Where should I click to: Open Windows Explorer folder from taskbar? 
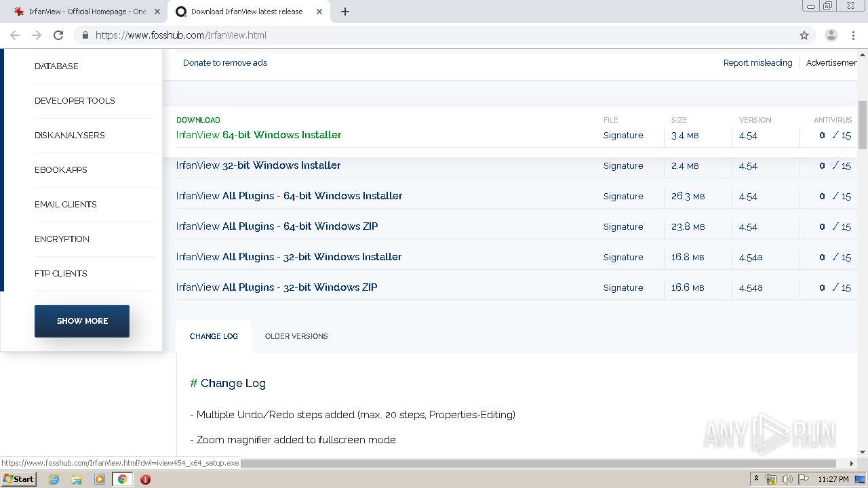(x=77, y=479)
